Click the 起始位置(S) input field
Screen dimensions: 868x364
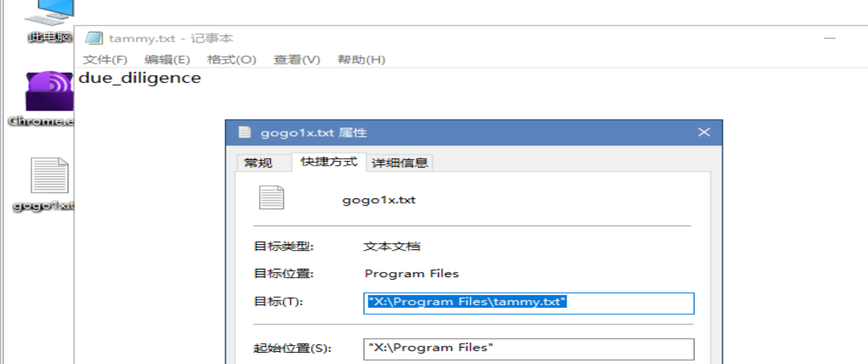pyautogui.click(x=528, y=349)
